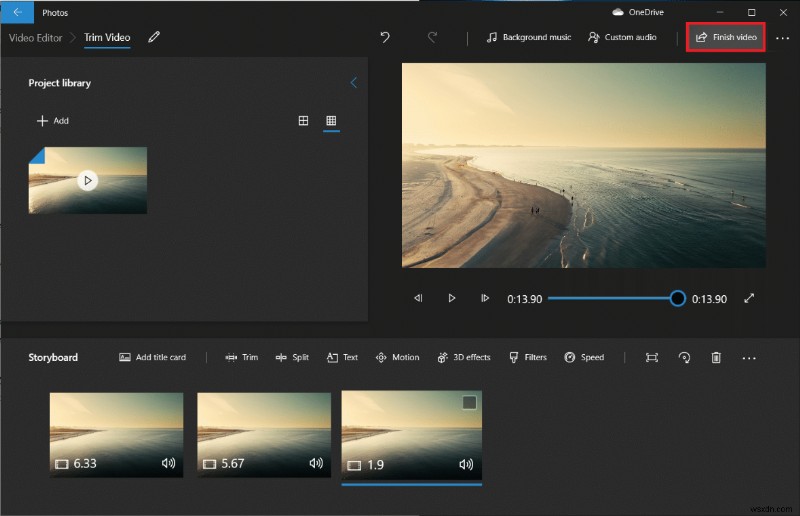Play the video preview
This screenshot has height=516, width=800.
pyautogui.click(x=452, y=298)
